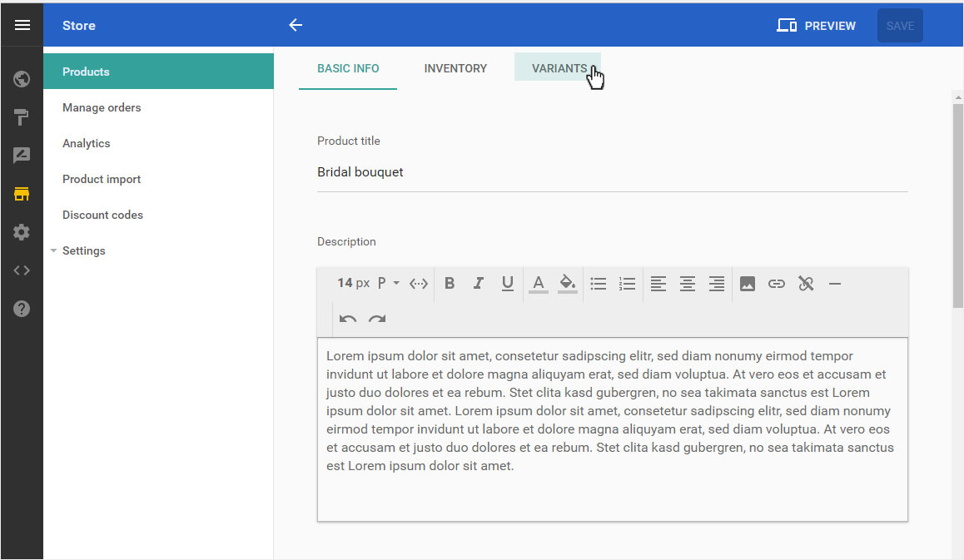
Task: Undo the last edit
Action: (348, 319)
